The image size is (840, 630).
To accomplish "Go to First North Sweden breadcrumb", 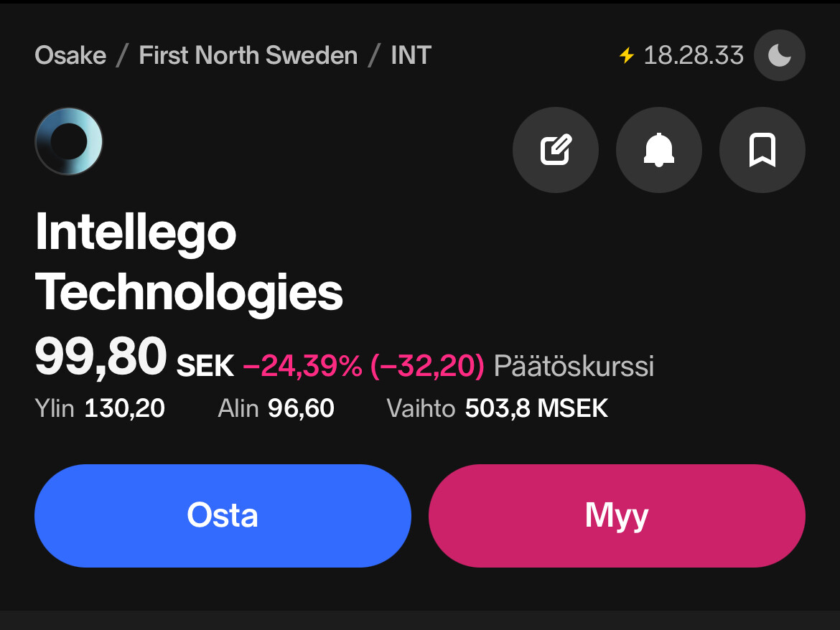I will coord(248,55).
